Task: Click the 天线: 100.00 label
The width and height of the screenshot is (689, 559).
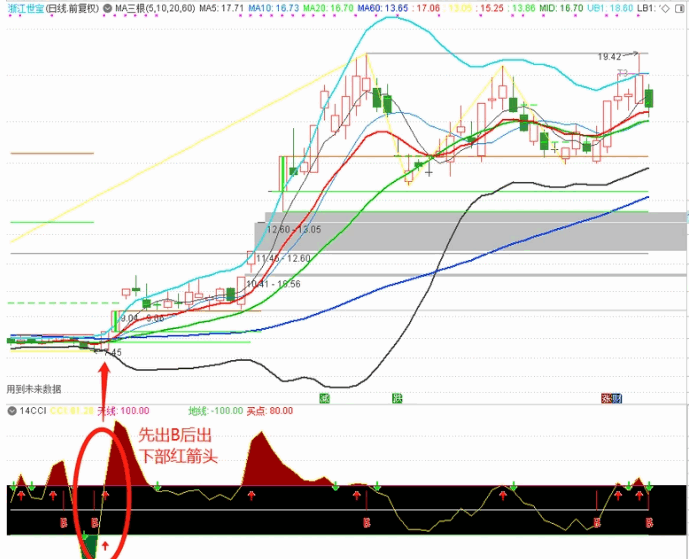Action: pos(123,411)
